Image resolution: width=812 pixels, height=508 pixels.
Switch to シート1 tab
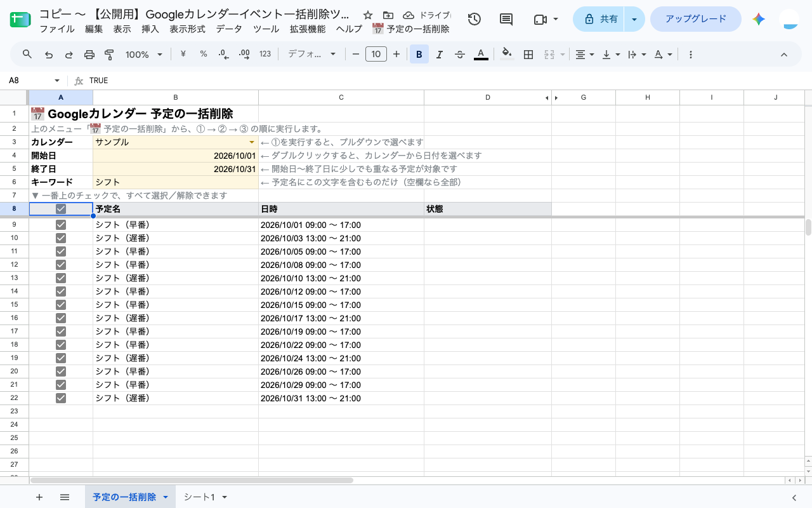click(x=199, y=497)
